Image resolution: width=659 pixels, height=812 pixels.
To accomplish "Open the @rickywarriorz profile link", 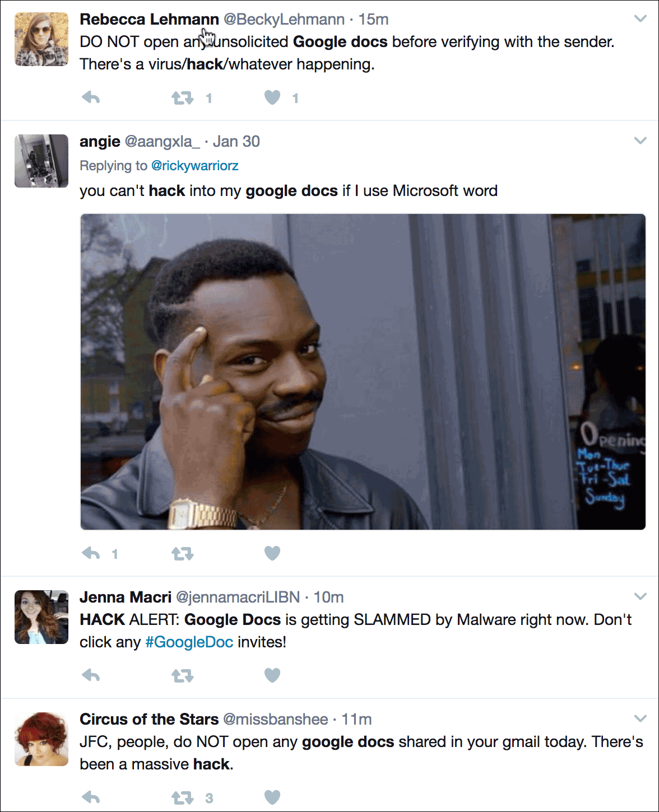I will 195,166.
